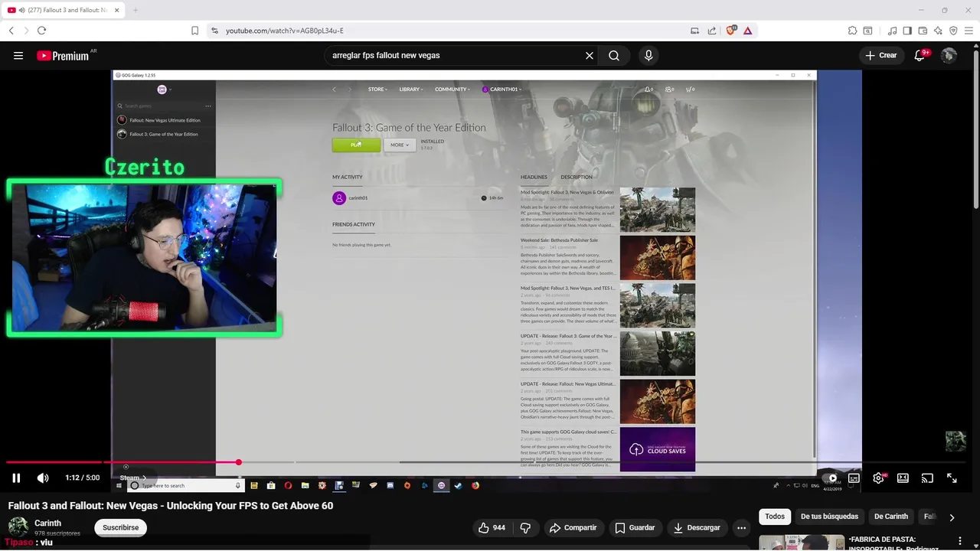Cast the video to a device

click(927, 478)
